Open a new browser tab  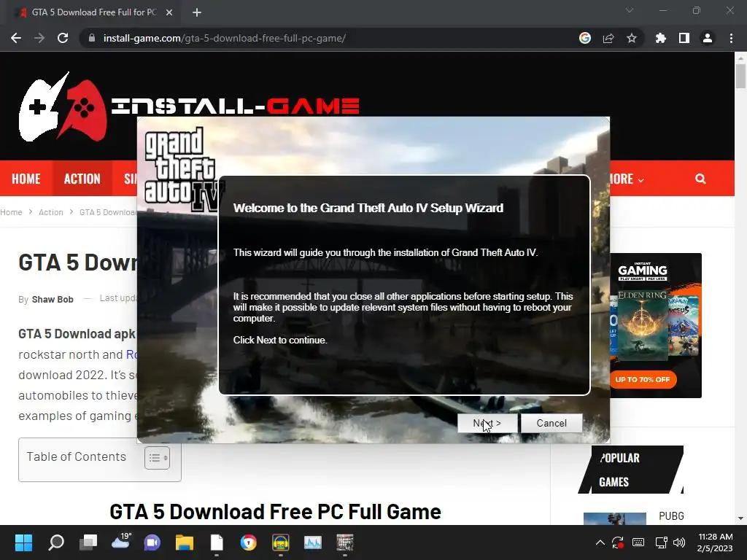tap(197, 12)
